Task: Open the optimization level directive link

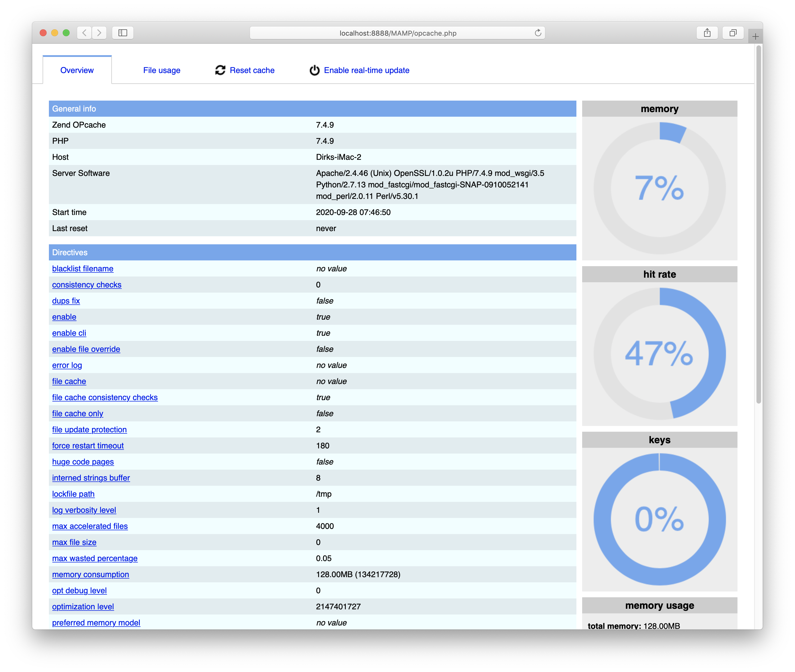Action: [83, 606]
